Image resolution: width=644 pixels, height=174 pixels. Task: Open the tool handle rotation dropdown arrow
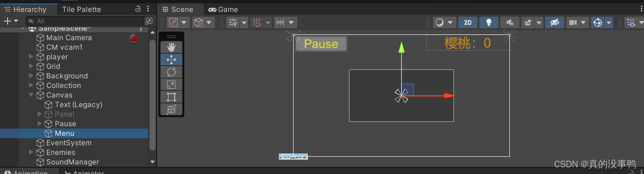210,22
